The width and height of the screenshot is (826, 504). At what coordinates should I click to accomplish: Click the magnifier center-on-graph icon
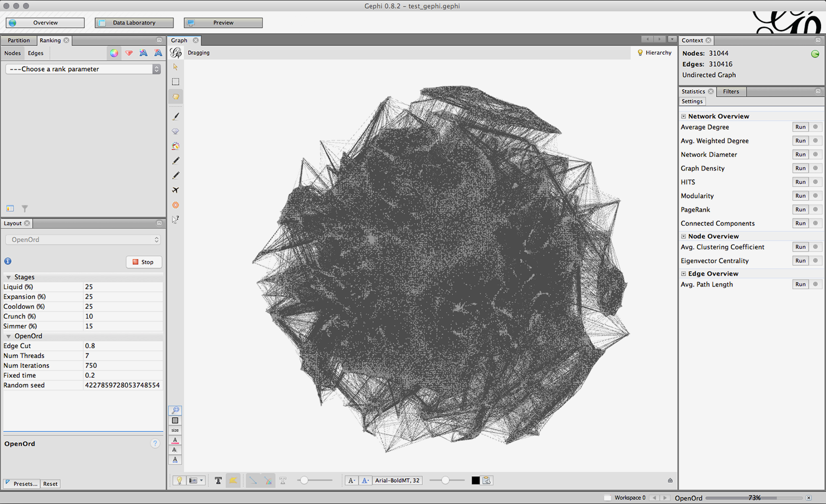(175, 410)
